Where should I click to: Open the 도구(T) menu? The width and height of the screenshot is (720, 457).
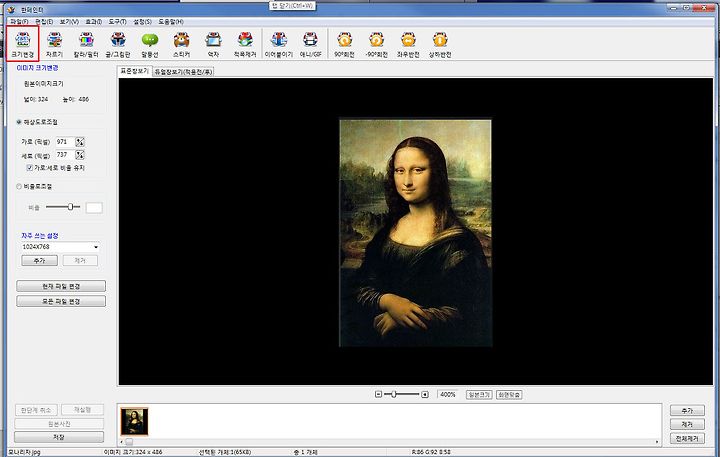pyautogui.click(x=118, y=22)
